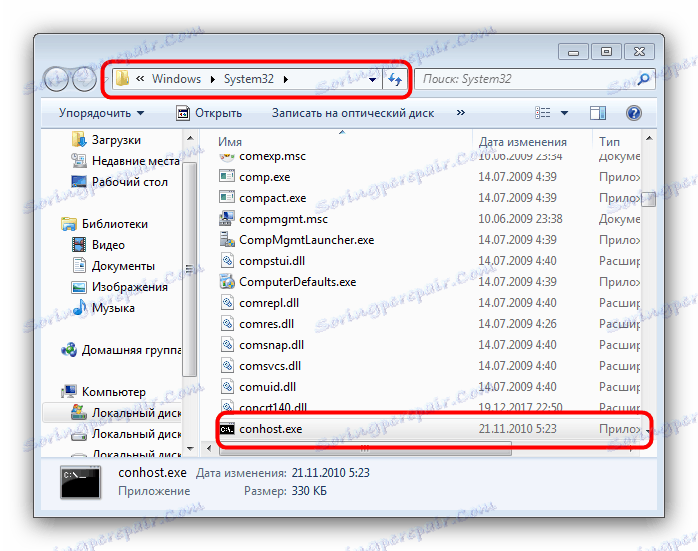Screen dimensions: 698x551
Task: Open the address bar history dropdown
Action: [x=372, y=80]
